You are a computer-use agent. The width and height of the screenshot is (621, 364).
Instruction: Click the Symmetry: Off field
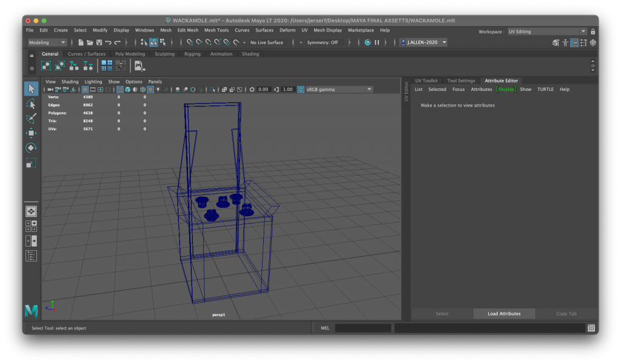(x=325, y=42)
